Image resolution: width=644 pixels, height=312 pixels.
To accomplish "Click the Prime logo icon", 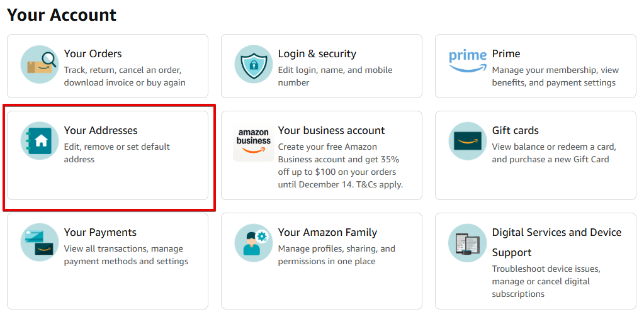I will point(468,62).
